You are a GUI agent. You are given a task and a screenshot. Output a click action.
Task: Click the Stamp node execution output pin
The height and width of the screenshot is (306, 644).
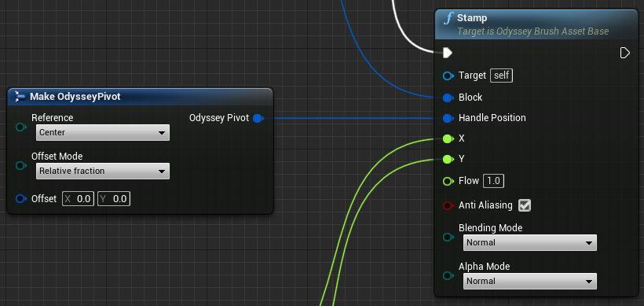(x=624, y=53)
